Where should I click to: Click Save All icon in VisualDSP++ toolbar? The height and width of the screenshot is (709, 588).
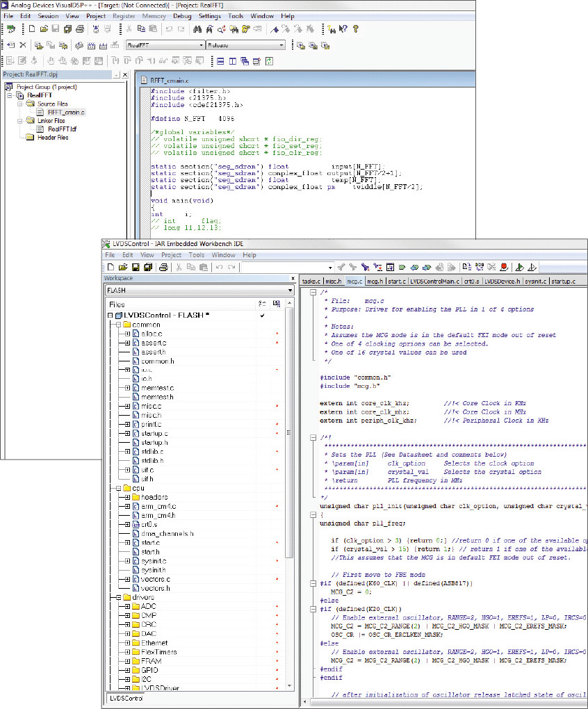tap(68, 29)
